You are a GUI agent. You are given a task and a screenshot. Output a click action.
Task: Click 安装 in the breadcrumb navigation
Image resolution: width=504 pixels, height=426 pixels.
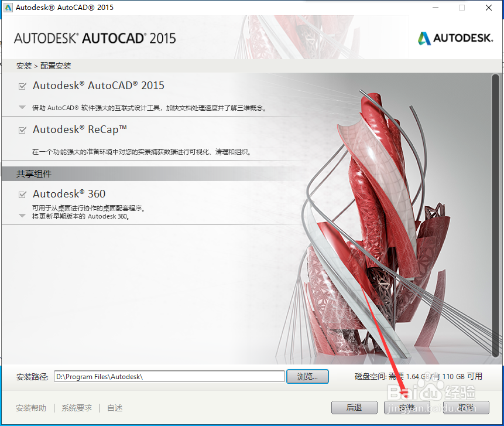[23, 66]
